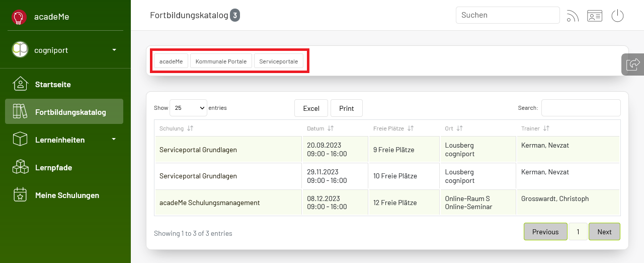Toggle the acadeMe filter tag
Screen dimensions: 644x263
pyautogui.click(x=171, y=61)
